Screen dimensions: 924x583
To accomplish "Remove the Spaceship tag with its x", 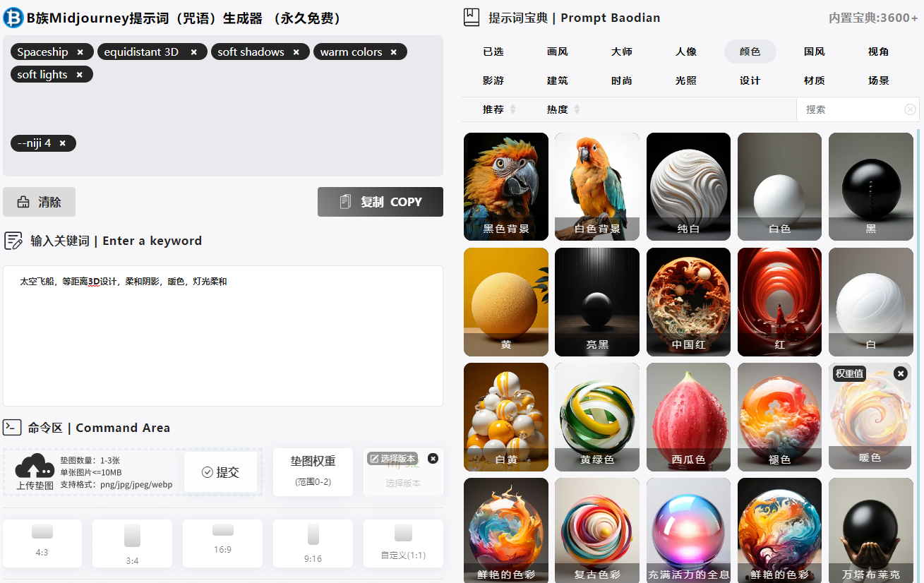I will point(80,52).
